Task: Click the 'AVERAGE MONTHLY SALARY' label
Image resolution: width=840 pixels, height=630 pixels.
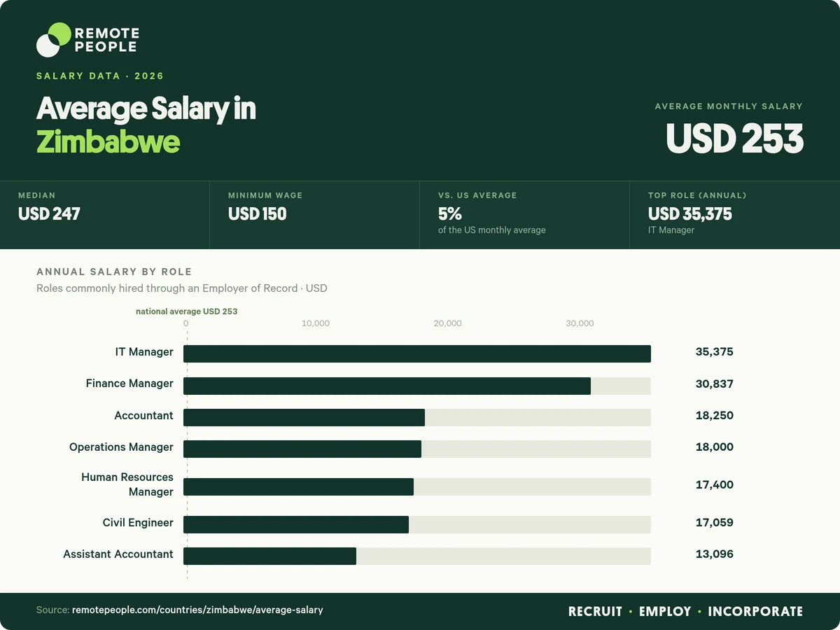Action: [x=729, y=106]
